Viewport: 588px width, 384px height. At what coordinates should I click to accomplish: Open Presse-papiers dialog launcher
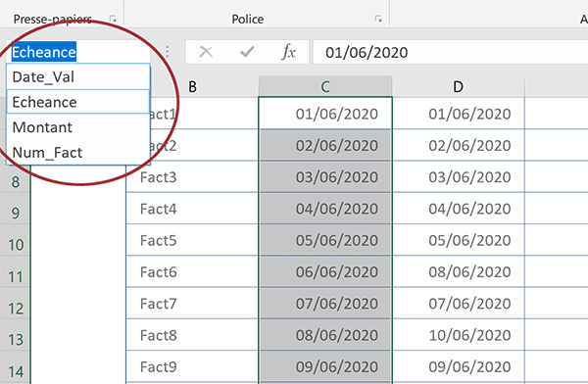coord(113,19)
